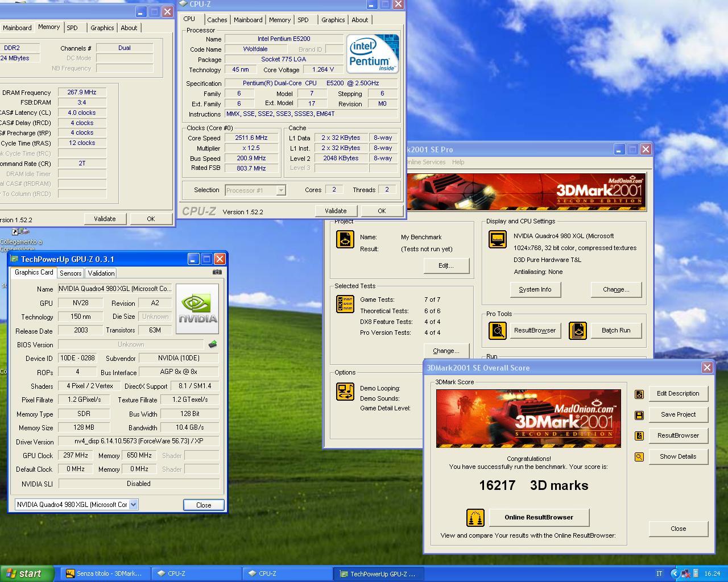The width and height of the screenshot is (728, 582).
Task: Click the Save Project button
Action: coord(678,414)
